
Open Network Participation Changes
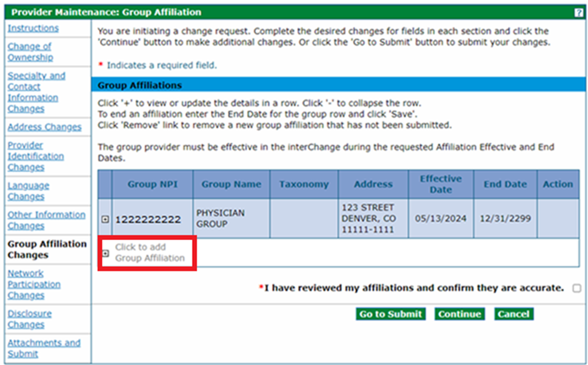point(34,284)
